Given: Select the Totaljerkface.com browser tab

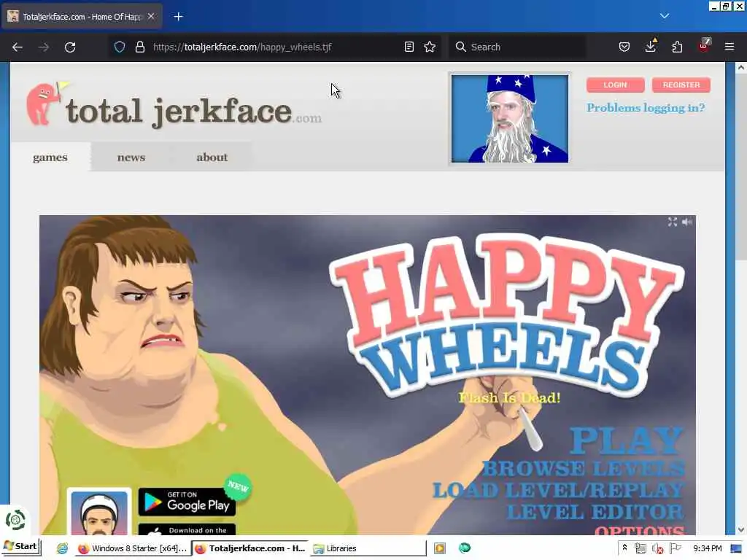Looking at the screenshot, I should (x=82, y=17).
